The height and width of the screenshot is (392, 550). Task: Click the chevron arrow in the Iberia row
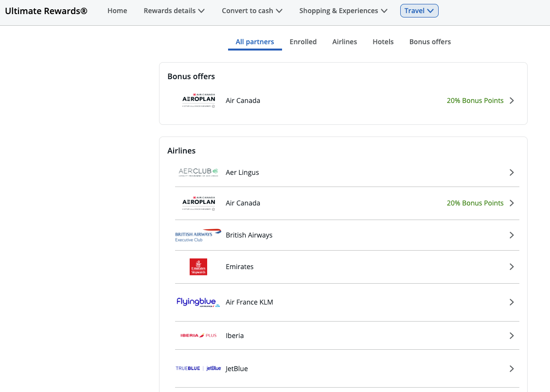coord(512,336)
